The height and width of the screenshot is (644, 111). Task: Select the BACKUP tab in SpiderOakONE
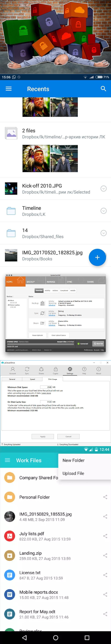click(x=31, y=282)
